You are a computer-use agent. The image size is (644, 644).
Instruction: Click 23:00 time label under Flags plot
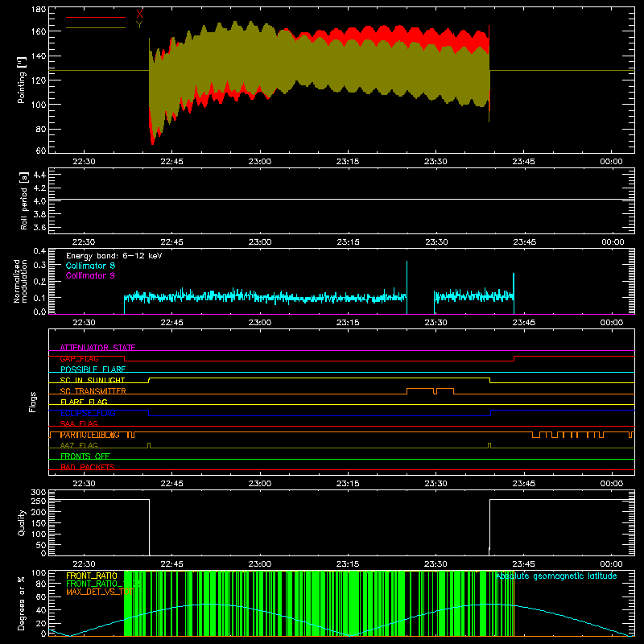coord(259,484)
